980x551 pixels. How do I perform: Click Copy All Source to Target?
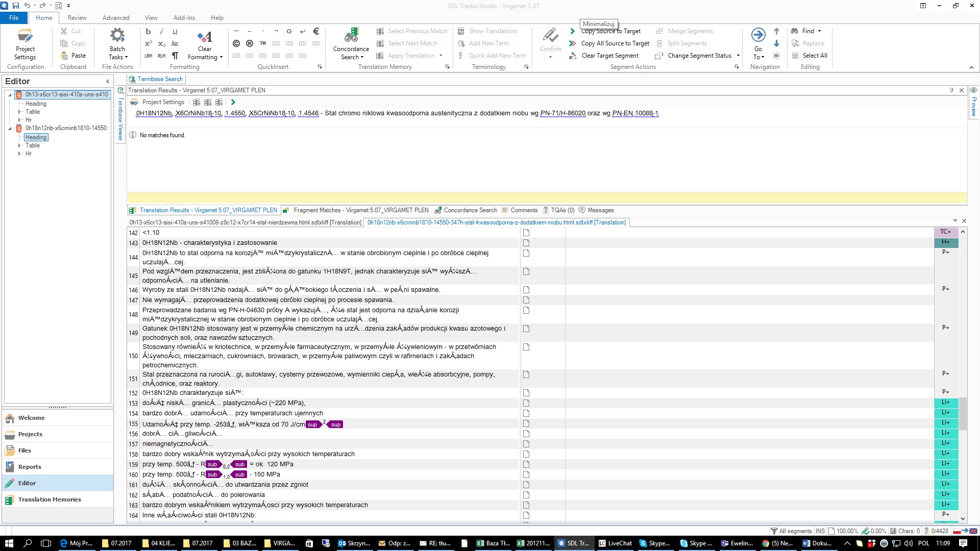pyautogui.click(x=610, y=43)
